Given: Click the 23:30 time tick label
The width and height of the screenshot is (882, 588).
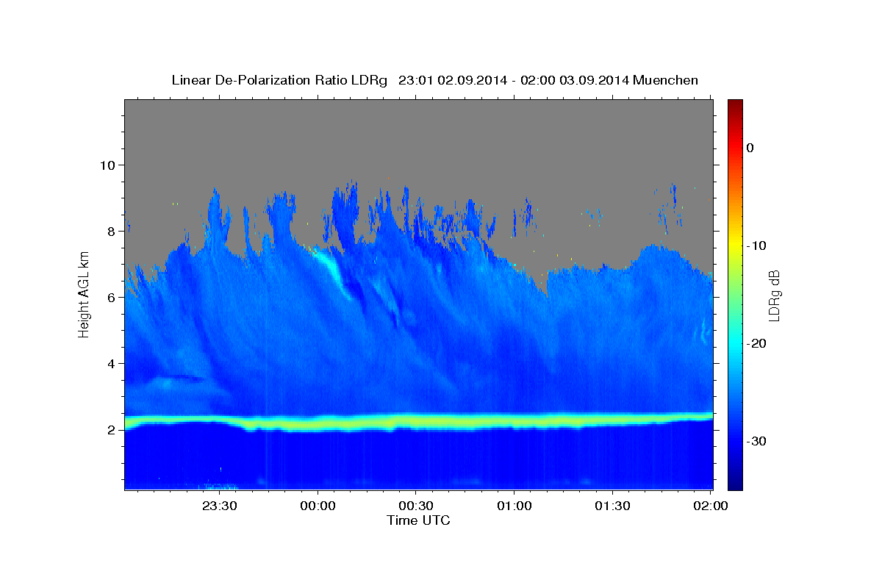Looking at the screenshot, I should 219,506.
